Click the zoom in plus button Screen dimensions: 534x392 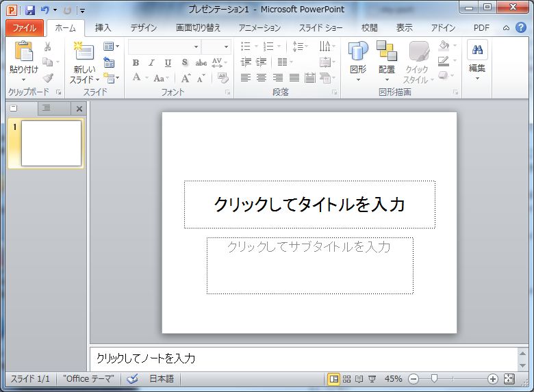[x=493, y=379]
